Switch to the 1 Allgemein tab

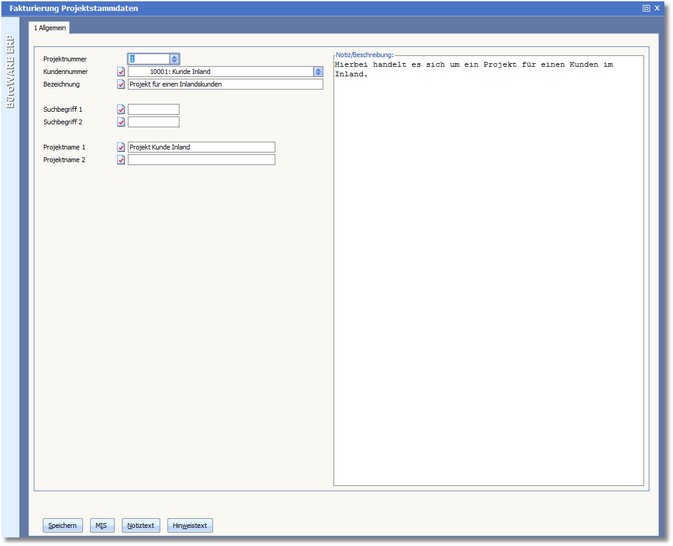(x=50, y=28)
